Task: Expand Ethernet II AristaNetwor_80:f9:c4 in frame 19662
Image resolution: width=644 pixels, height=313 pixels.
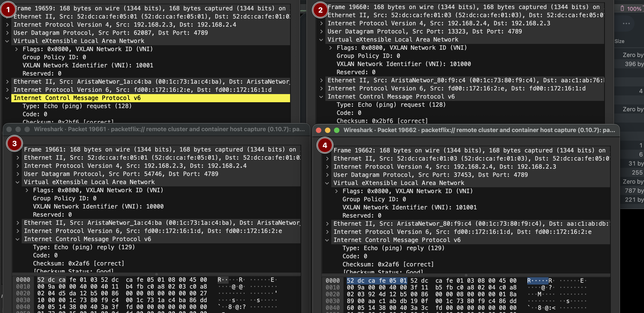Action: [x=327, y=224]
